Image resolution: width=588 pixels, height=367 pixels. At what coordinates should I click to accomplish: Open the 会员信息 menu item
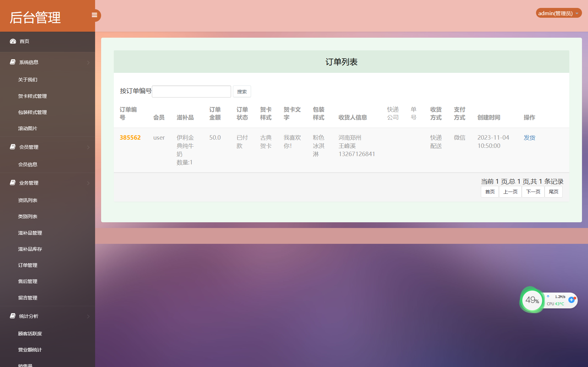(x=28, y=164)
